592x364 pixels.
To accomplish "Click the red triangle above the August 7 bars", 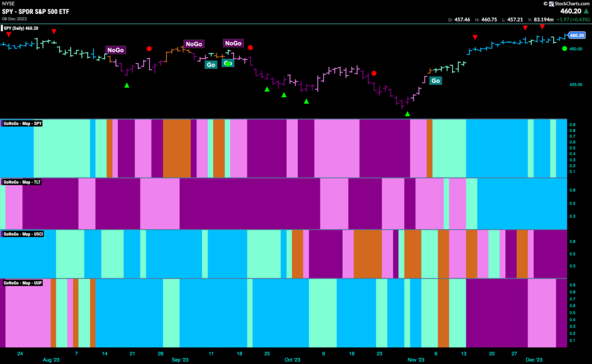I will coord(54,31).
